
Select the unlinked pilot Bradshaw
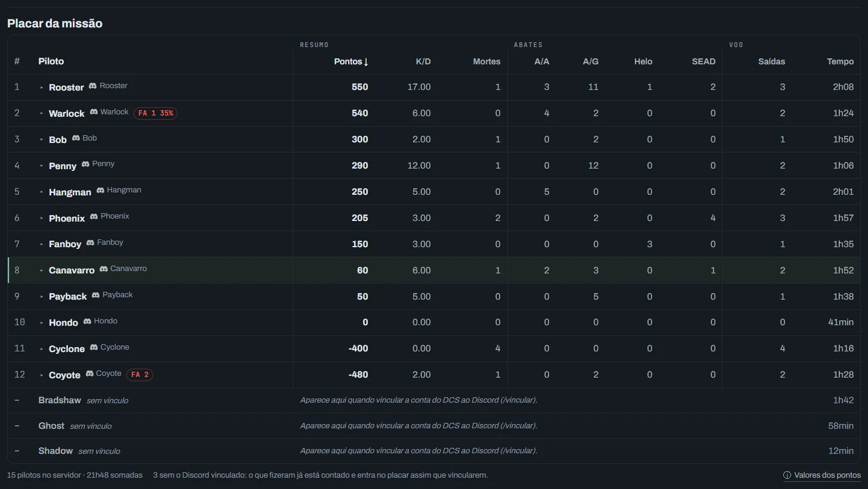[x=59, y=400]
